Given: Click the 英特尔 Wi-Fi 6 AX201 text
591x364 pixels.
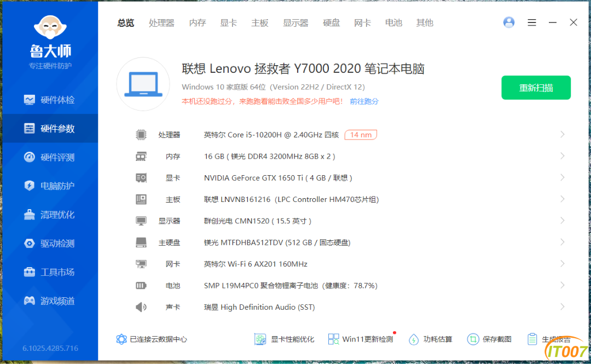Looking at the screenshot, I should 256,264.
